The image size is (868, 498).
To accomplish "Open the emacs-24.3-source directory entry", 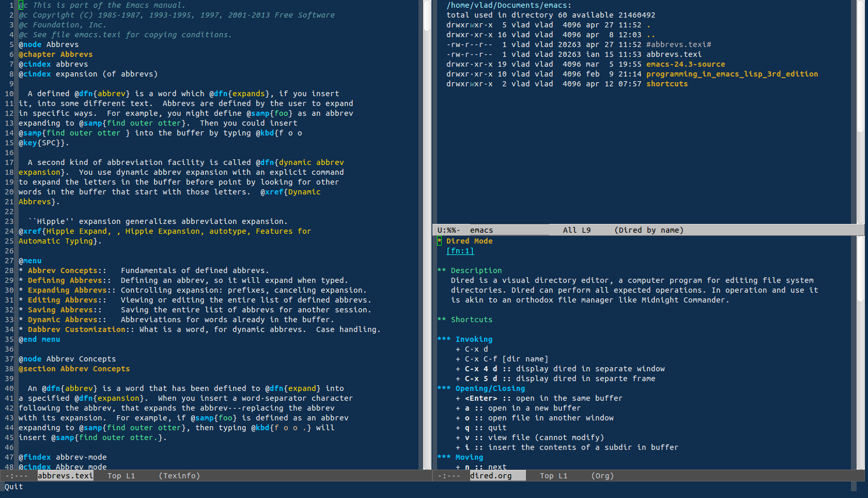I will [x=685, y=64].
